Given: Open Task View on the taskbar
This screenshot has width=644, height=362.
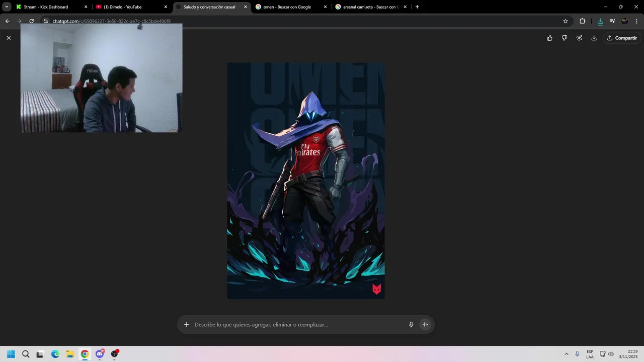Looking at the screenshot, I should coord(40,354).
